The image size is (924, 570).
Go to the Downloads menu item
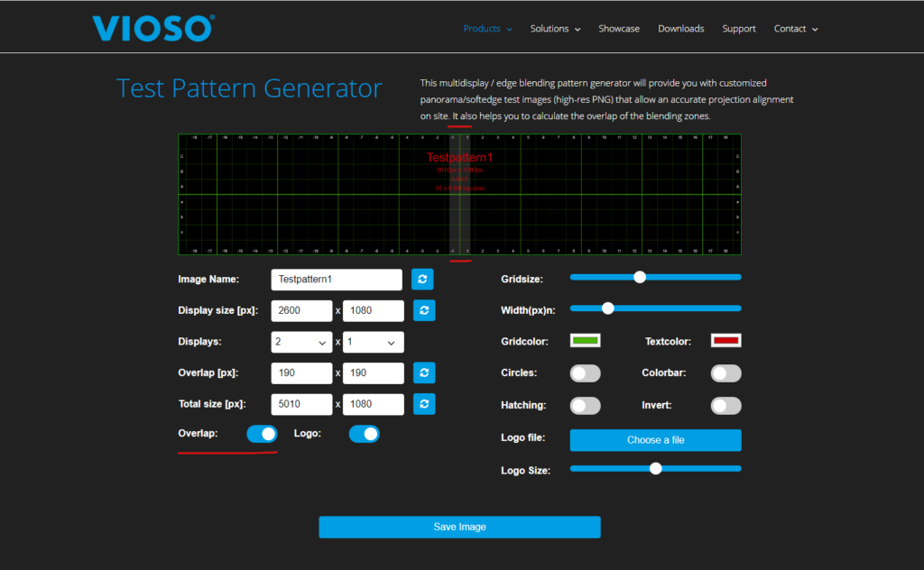point(680,29)
